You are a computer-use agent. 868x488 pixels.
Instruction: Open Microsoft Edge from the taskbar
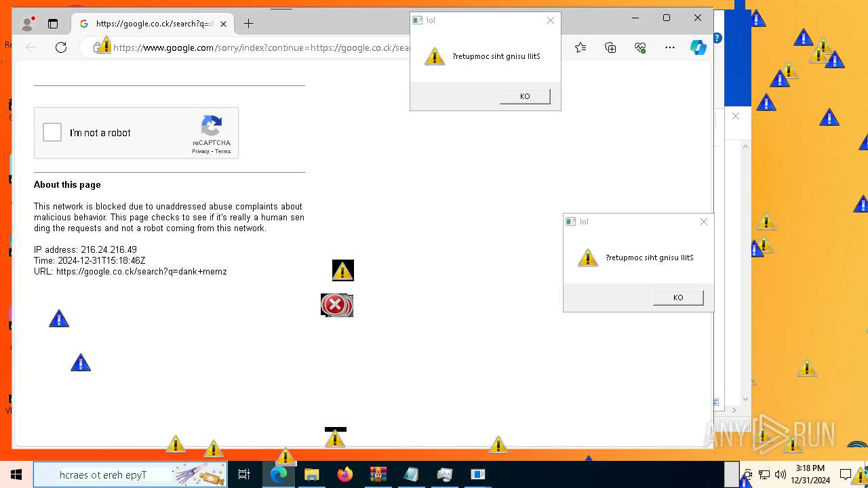click(x=279, y=474)
